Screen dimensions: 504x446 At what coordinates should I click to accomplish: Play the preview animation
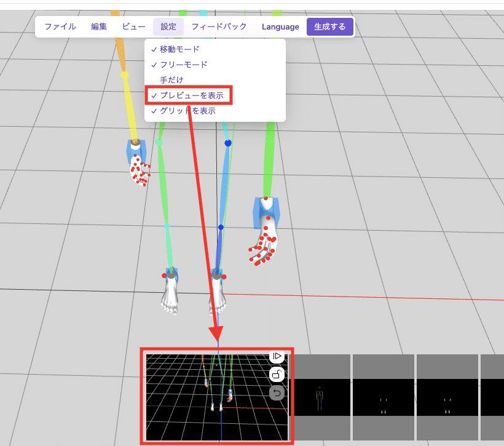coord(277,356)
